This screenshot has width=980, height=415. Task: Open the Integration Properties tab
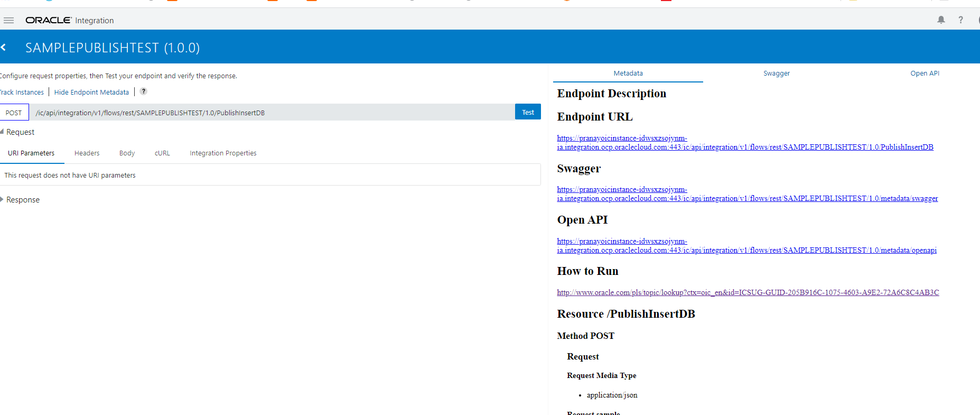[223, 153]
